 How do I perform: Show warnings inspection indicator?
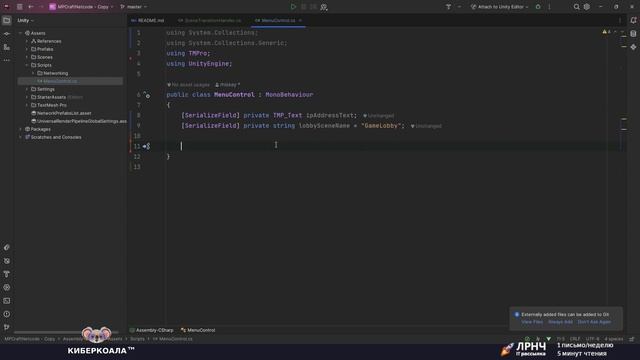pyautogui.click(x=606, y=32)
